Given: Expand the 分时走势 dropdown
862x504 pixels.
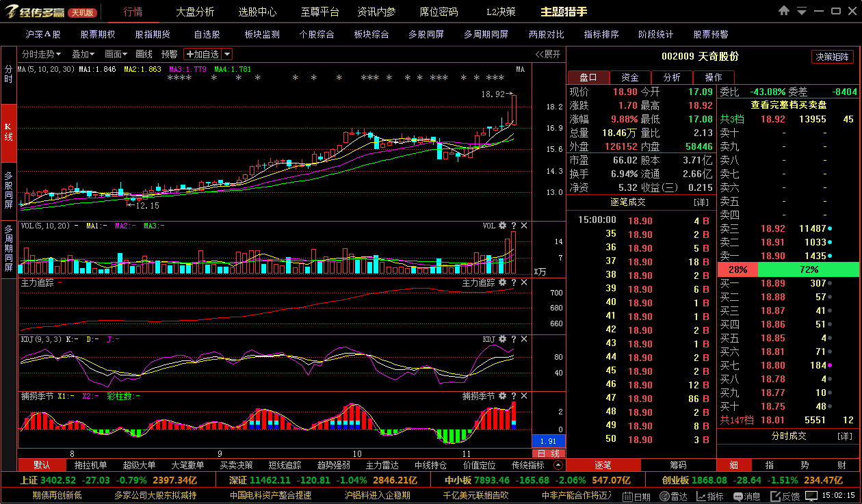Looking at the screenshot, I should coord(41,54).
